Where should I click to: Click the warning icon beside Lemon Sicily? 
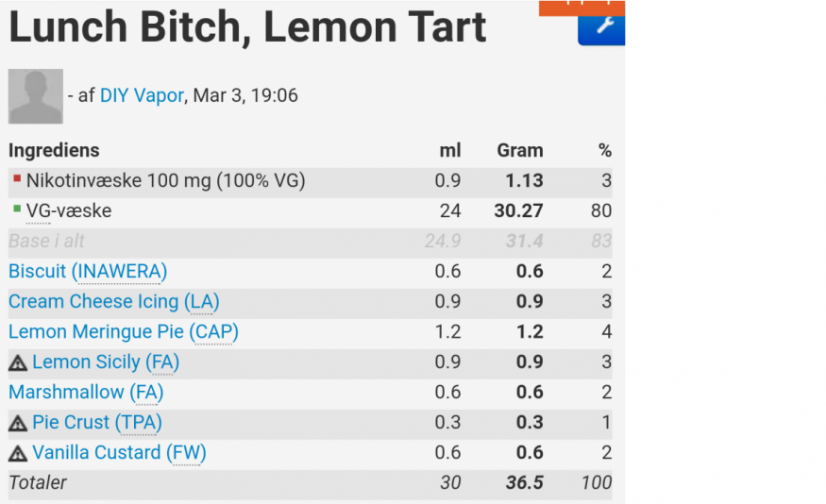18,362
